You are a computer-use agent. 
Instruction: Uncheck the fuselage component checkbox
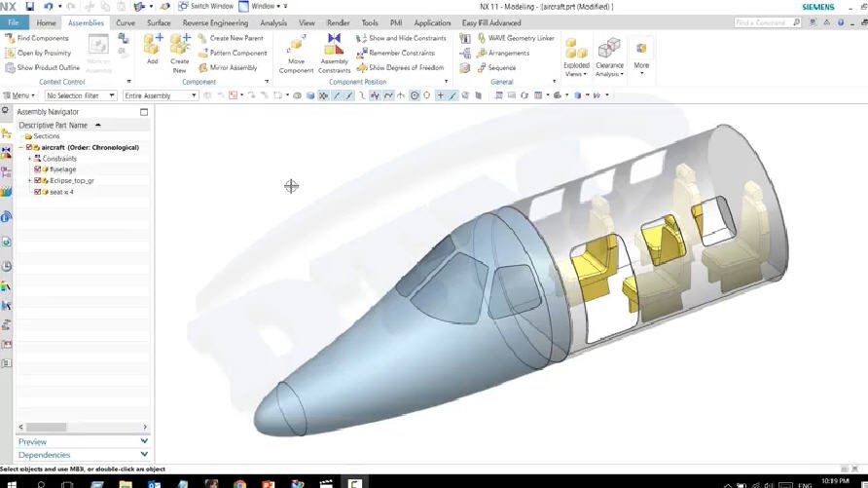tap(38, 169)
